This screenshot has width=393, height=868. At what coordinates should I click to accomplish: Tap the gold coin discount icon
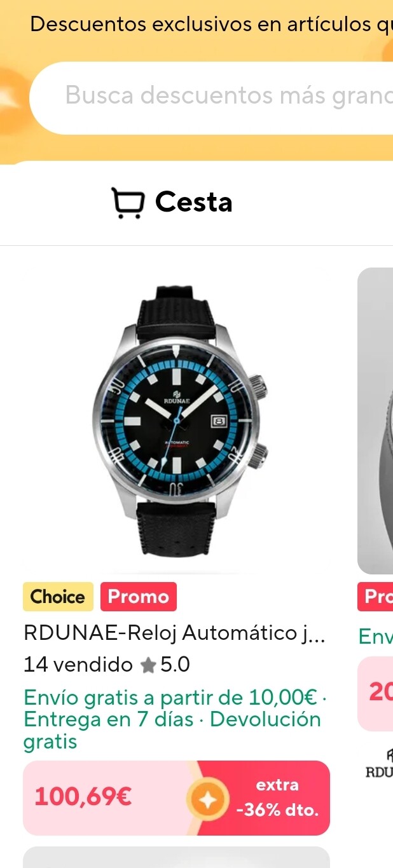click(208, 798)
